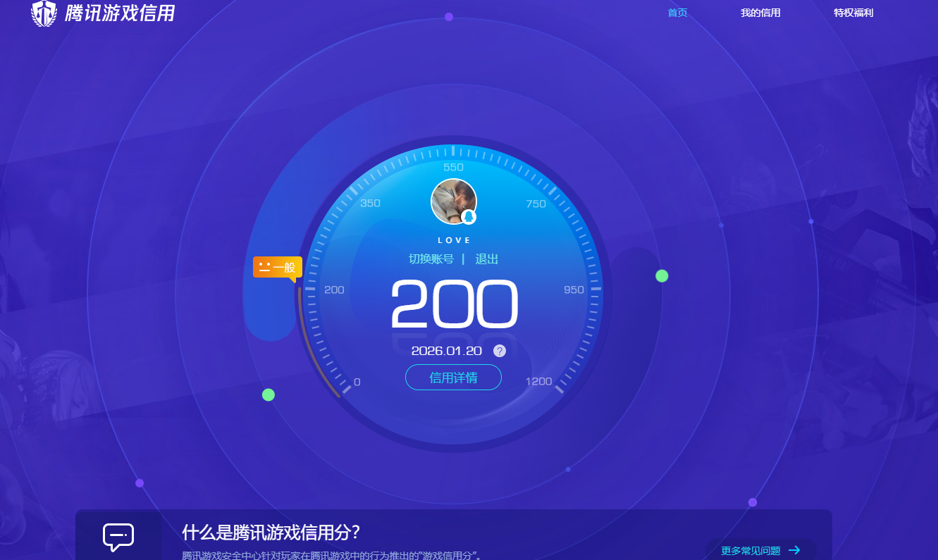
Task: Click the 更多常见问题 button
Action: 761,550
